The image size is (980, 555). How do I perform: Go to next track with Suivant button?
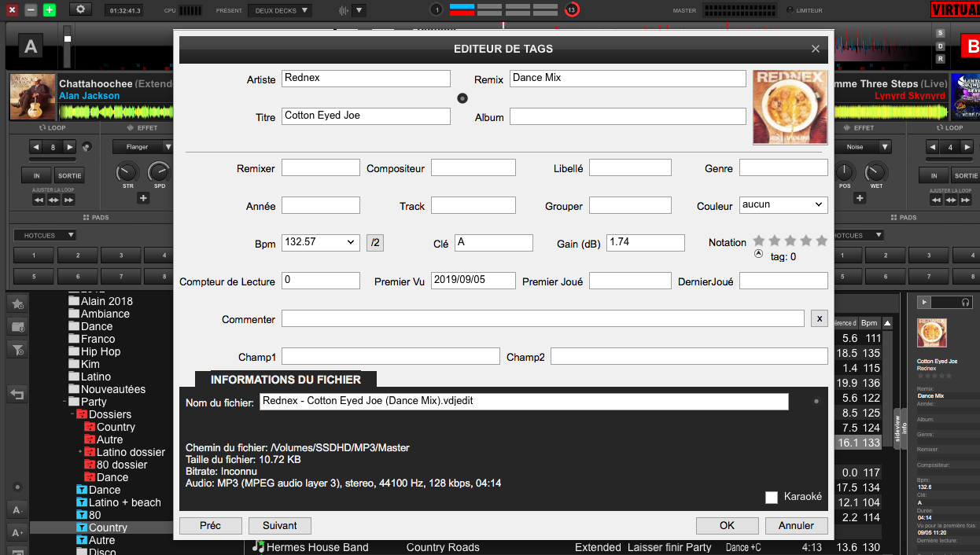[x=280, y=525]
